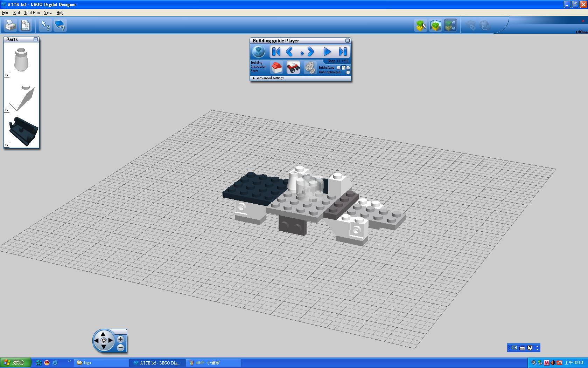Click the volume icon in system tray

(x=553, y=363)
